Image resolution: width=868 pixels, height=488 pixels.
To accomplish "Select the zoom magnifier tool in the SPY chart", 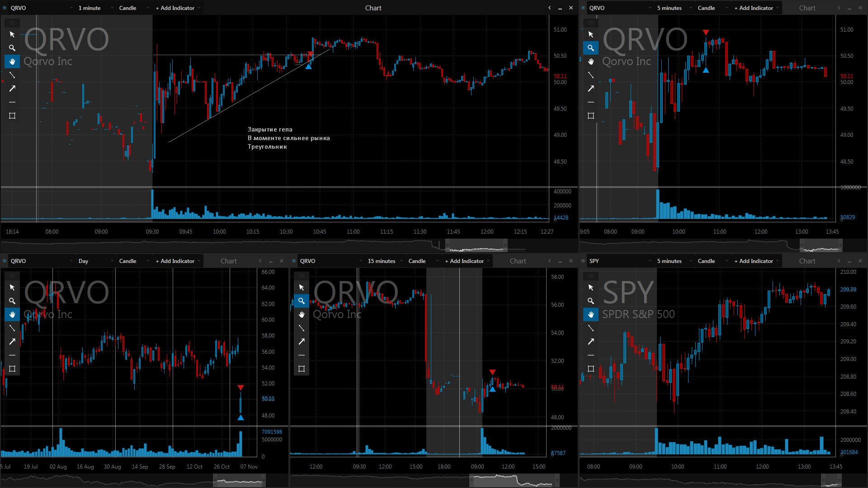I will pyautogui.click(x=591, y=301).
